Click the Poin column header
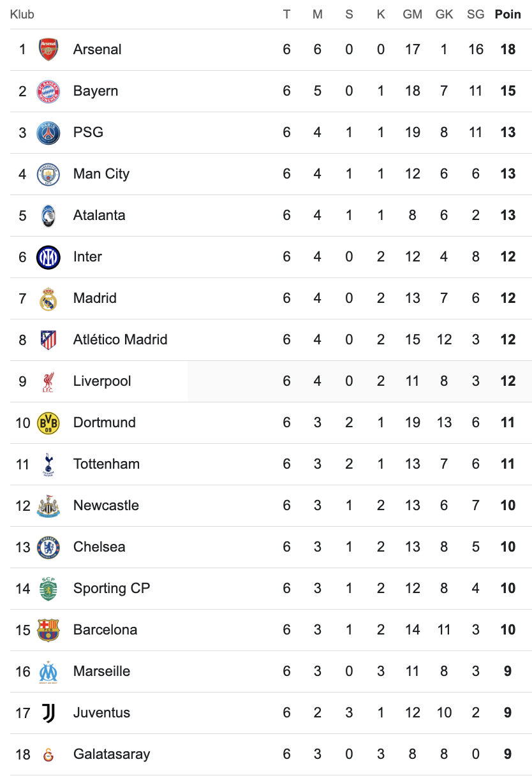Image resolution: width=532 pixels, height=778 pixels. (508, 14)
